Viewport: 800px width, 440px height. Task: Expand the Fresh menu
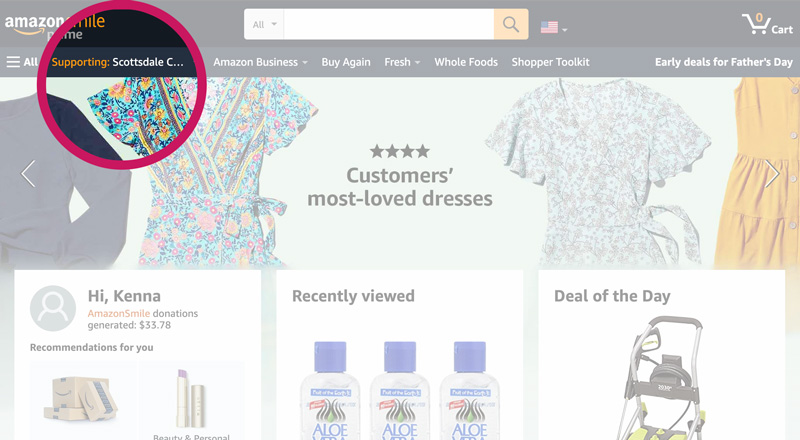402,62
